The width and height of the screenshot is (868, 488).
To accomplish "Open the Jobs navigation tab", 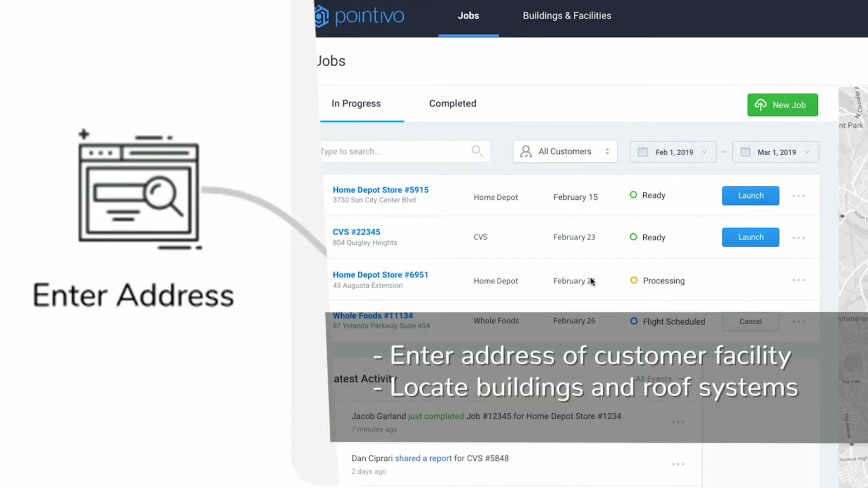I will tap(468, 16).
